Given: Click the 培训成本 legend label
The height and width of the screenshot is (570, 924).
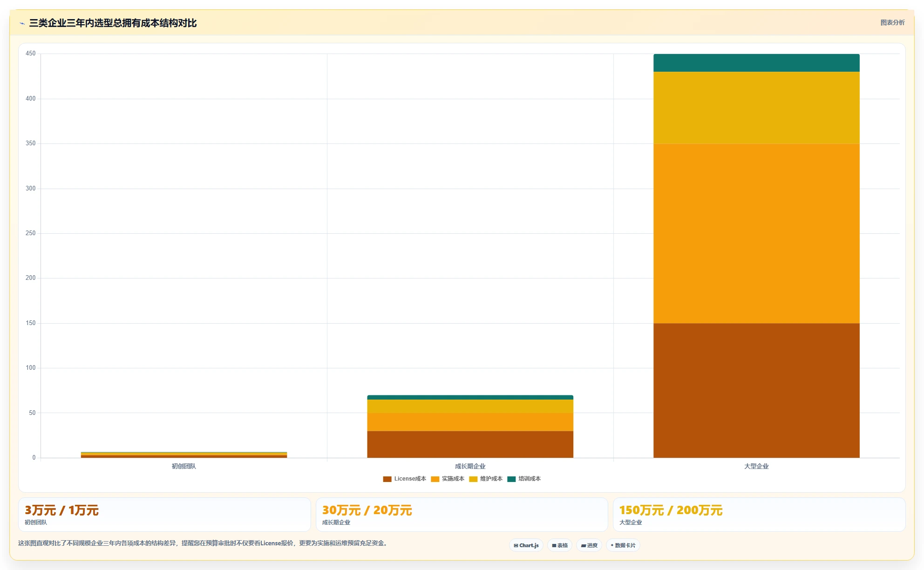Looking at the screenshot, I should (x=530, y=479).
